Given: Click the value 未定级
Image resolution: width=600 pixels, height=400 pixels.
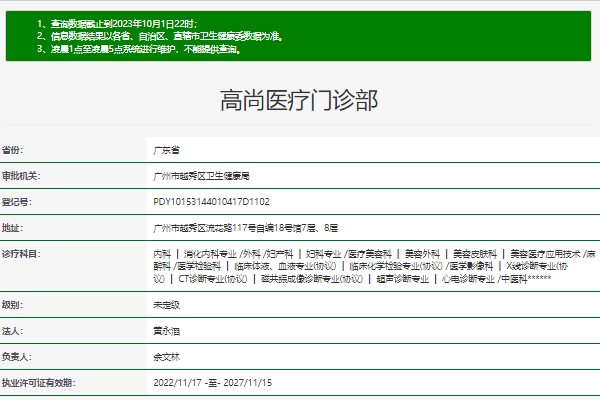Looking at the screenshot, I should [x=166, y=305].
